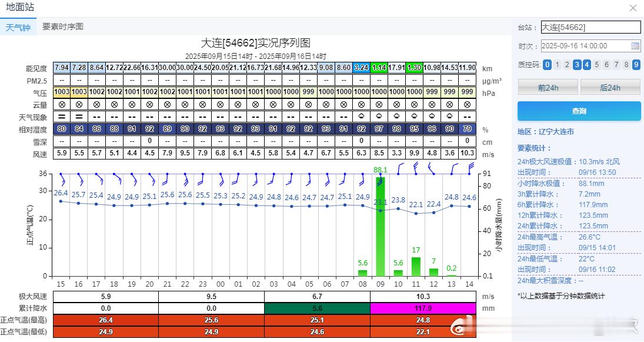
Task: Switch to the 天气钟 tab
Action: pyautogui.click(x=18, y=27)
